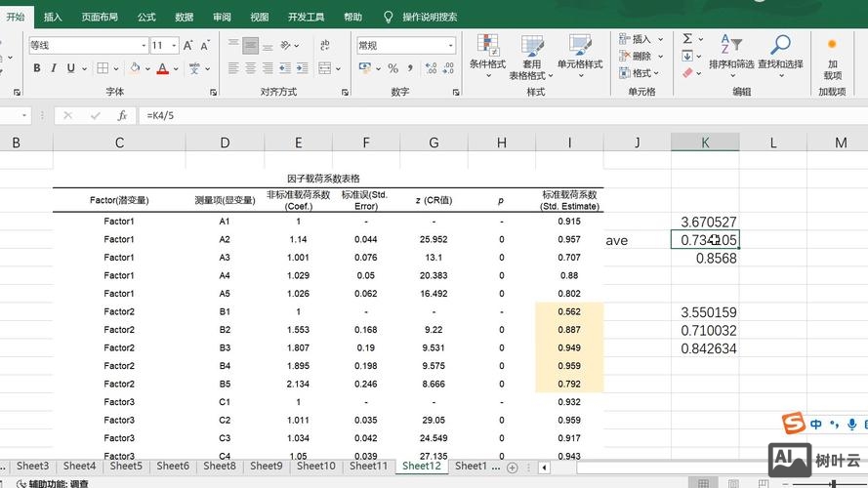The width and height of the screenshot is (868, 488).
Task: Open the 页面布局 ribbon tab
Action: (x=100, y=17)
